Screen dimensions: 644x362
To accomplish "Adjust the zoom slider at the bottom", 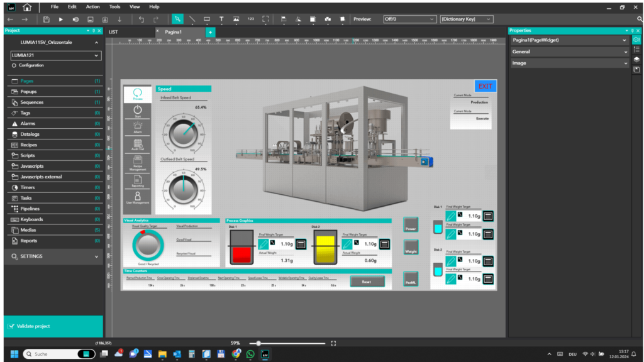I will tap(258, 343).
